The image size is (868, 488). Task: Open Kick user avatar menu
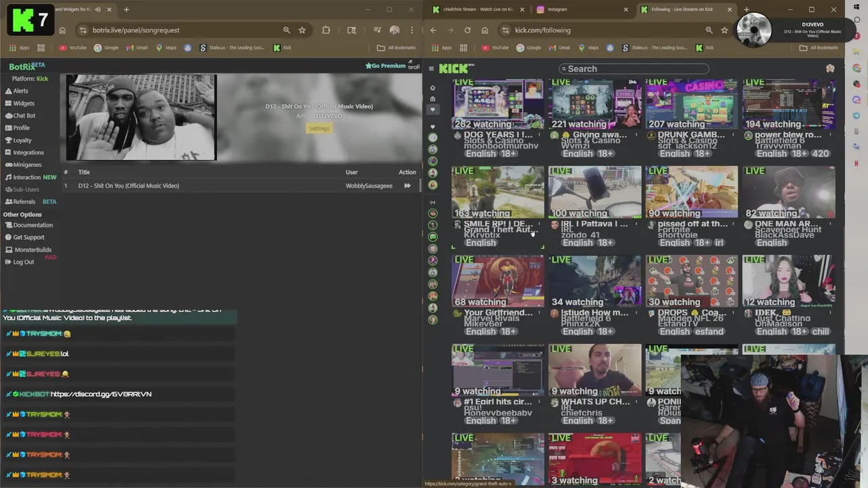pyautogui.click(x=830, y=68)
